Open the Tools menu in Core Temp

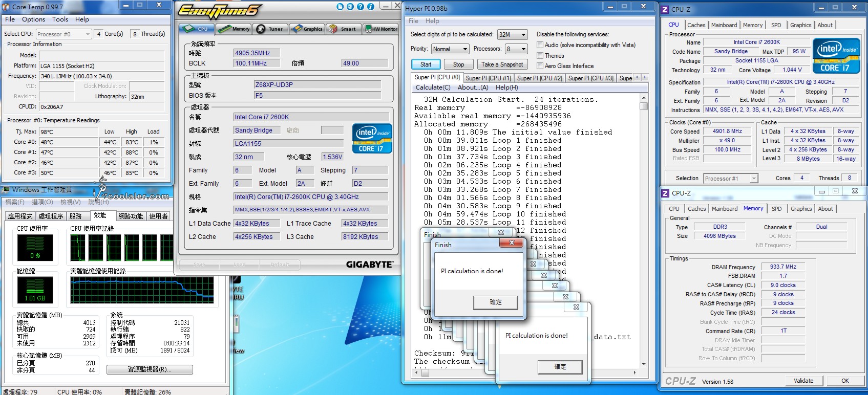[60, 19]
